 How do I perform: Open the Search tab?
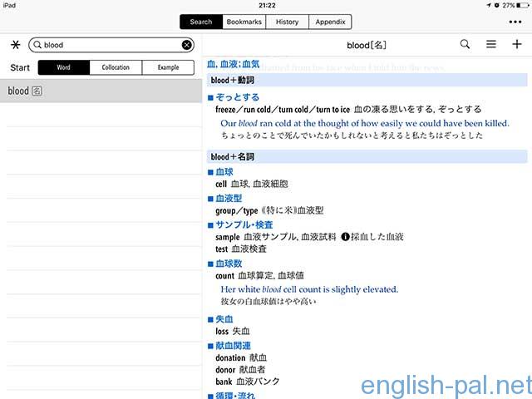(x=200, y=22)
